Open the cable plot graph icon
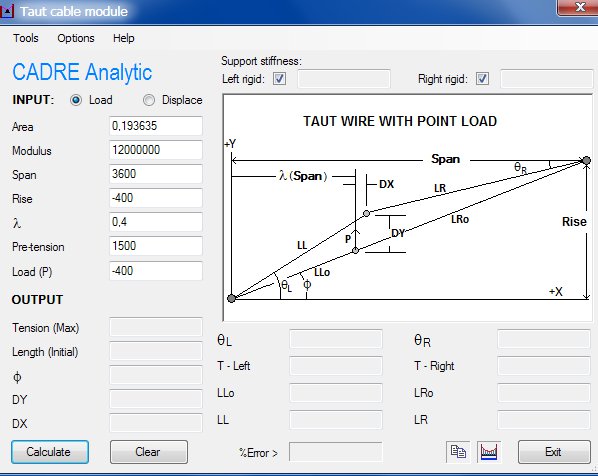Image resolution: width=598 pixels, height=476 pixels. [489, 452]
